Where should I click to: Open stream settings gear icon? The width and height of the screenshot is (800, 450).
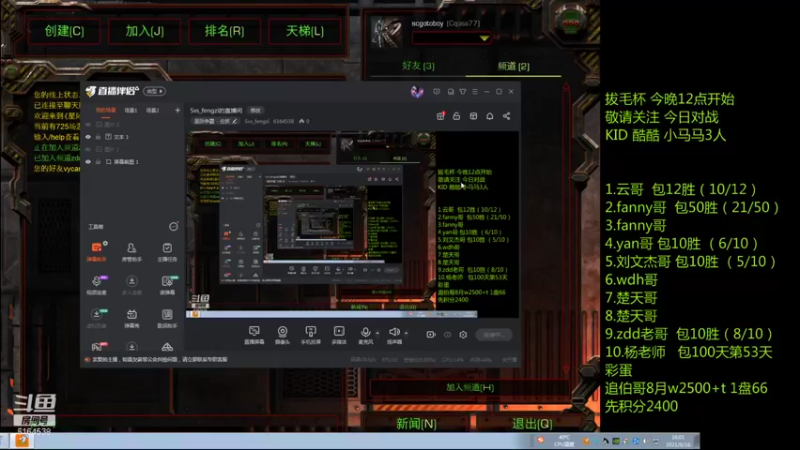[x=463, y=335]
